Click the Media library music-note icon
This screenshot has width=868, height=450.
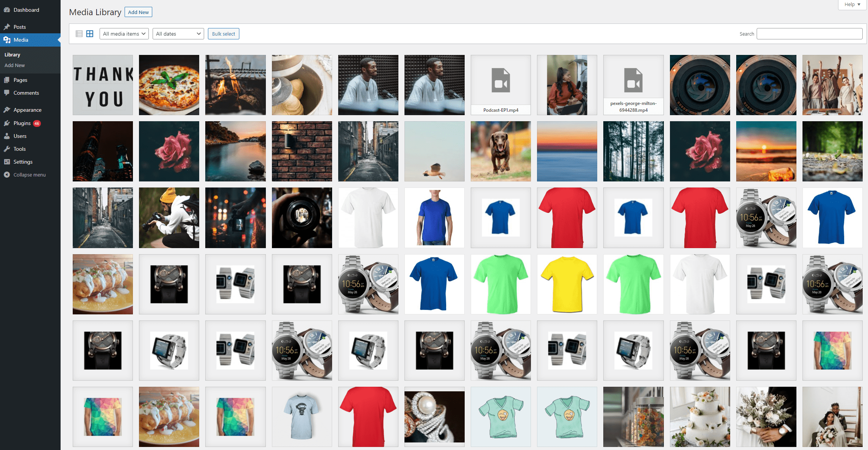[6, 40]
